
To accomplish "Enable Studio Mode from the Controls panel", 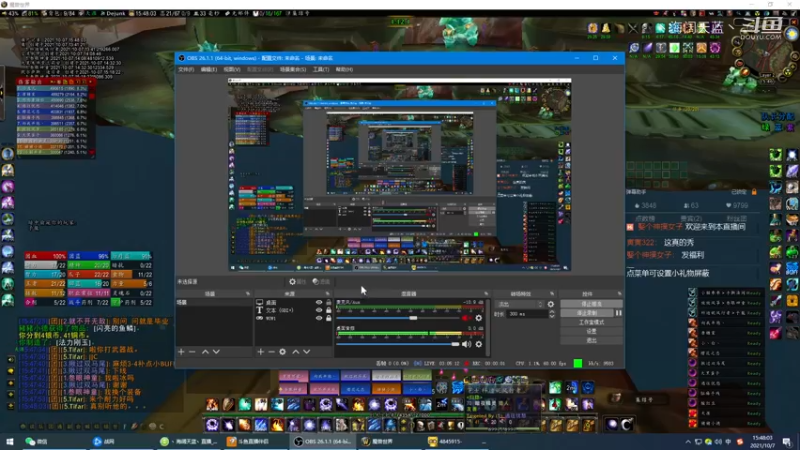I will click(x=591, y=322).
